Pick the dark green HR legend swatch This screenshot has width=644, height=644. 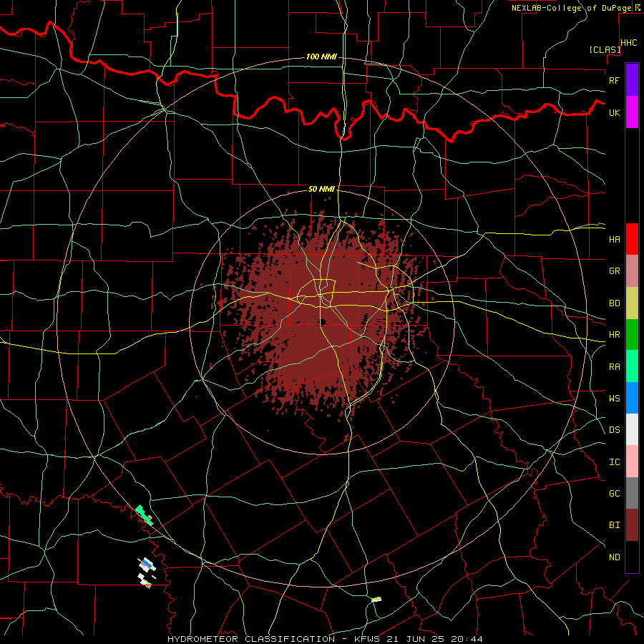632,335
